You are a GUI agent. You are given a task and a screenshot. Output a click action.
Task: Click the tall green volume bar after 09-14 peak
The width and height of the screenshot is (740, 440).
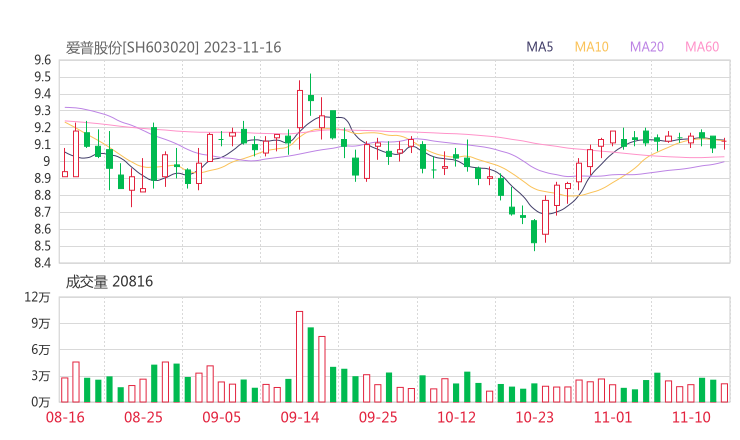(x=311, y=365)
